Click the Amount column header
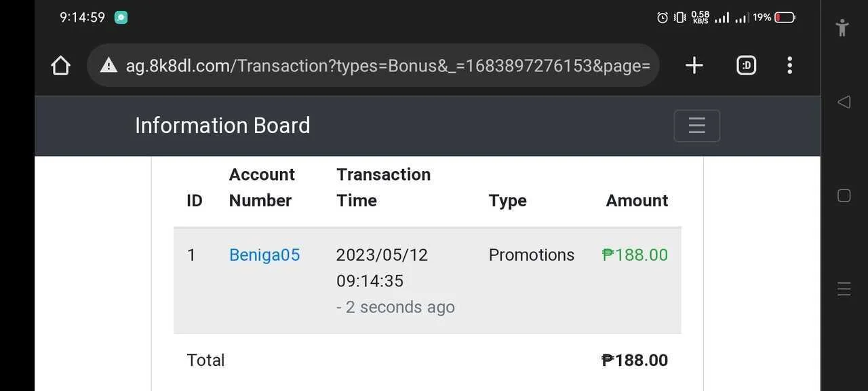 click(x=637, y=200)
